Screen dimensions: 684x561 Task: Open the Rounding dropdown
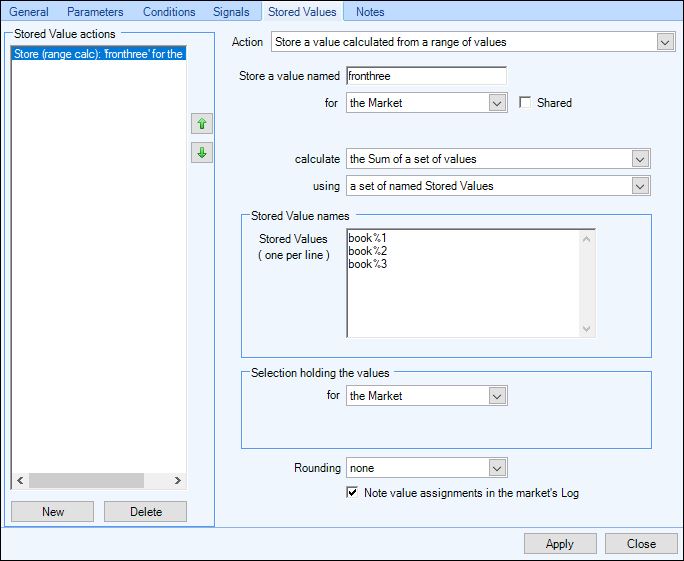coord(497,468)
